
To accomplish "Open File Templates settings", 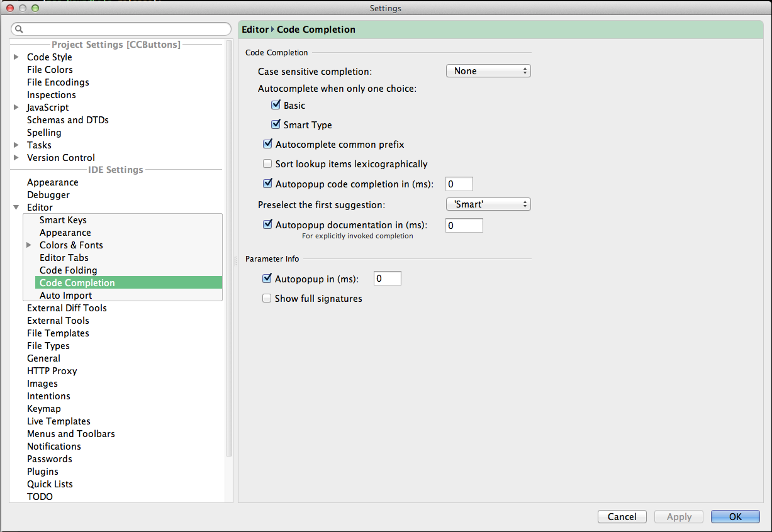I will (58, 333).
